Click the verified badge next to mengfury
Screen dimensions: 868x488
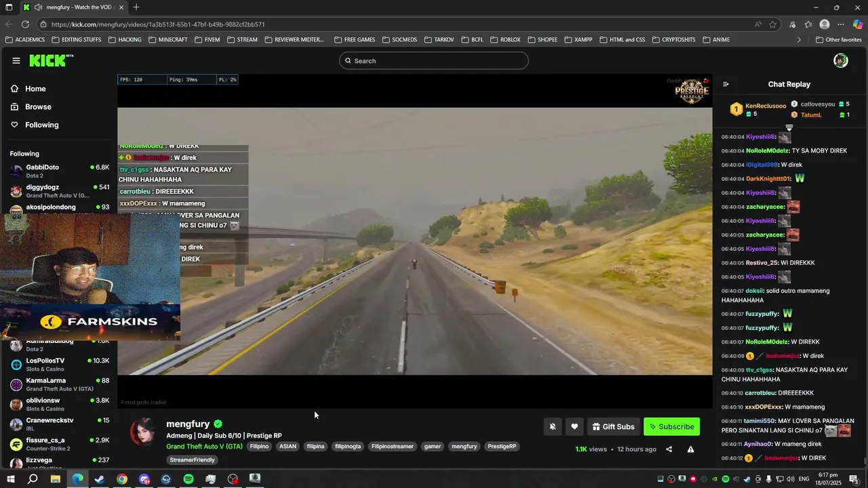[x=218, y=424]
